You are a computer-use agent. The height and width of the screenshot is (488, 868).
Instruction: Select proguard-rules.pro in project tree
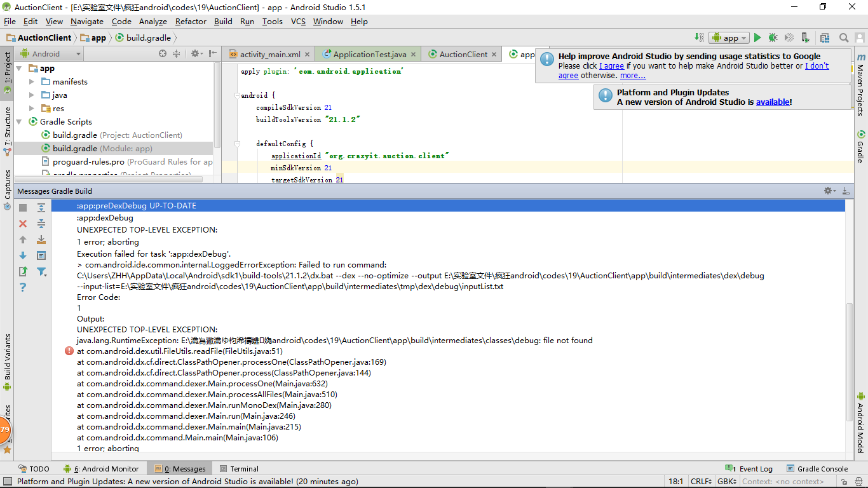[127, 162]
